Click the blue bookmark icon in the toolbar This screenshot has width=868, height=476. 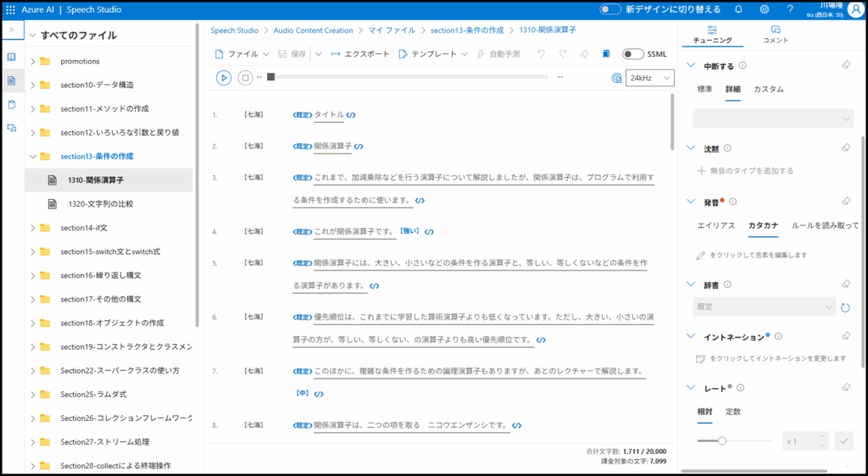(606, 54)
